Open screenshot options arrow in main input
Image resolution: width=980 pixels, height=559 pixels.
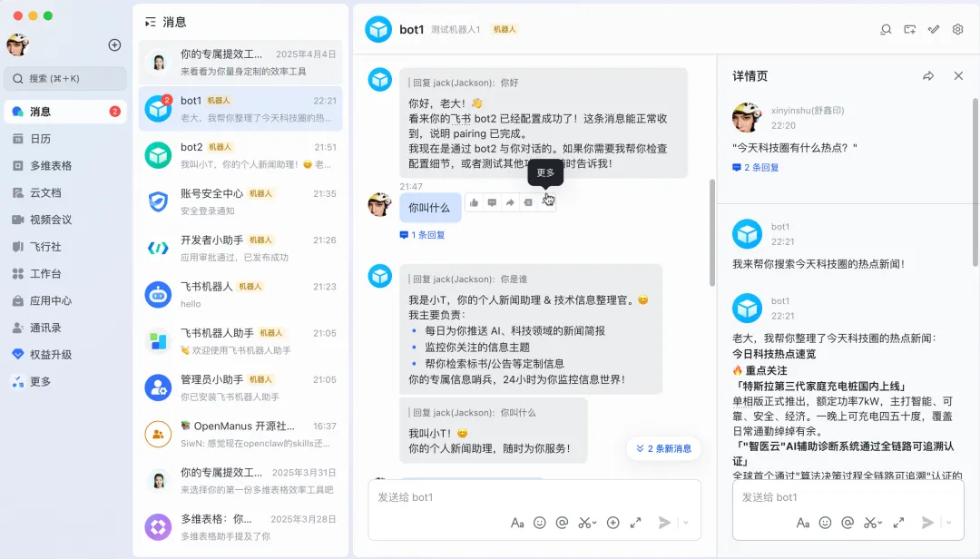pyautogui.click(x=594, y=524)
